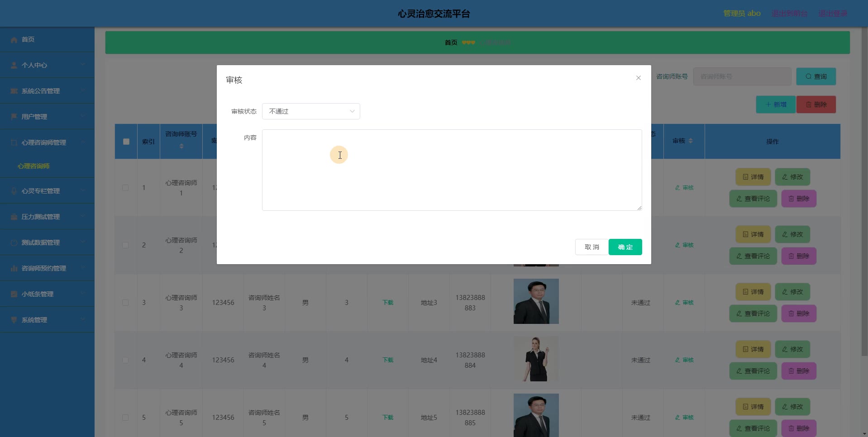Click the 心理咨询师 5 account cell
The width and height of the screenshot is (868, 437).
181,418
